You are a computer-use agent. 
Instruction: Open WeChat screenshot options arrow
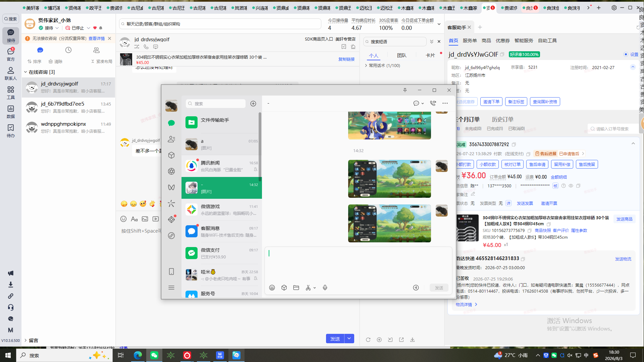[x=315, y=288]
